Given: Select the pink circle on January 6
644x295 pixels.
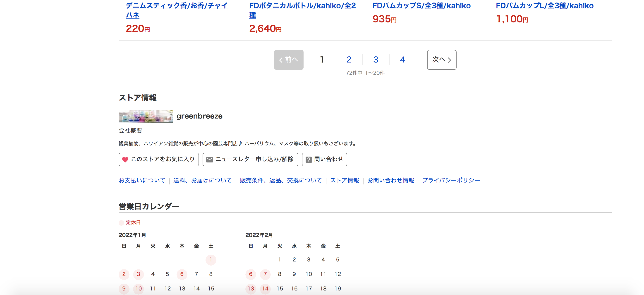Looking at the screenshot, I should tap(182, 274).
